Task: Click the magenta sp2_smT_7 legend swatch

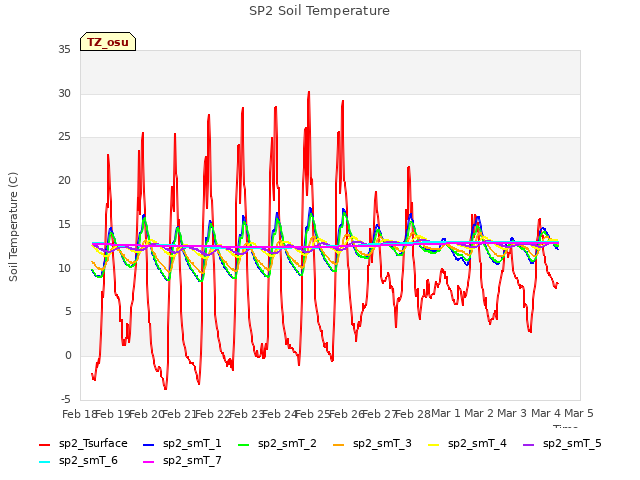Action: [x=149, y=462]
